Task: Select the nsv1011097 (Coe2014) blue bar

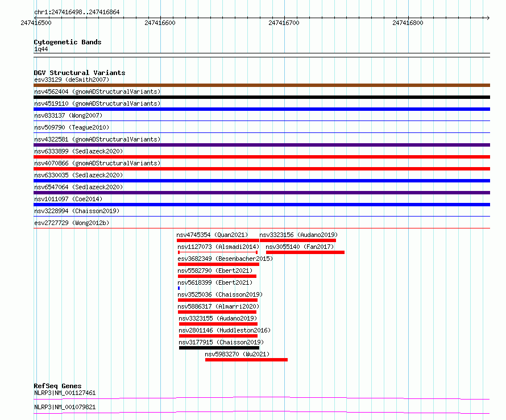Action: 262,205
